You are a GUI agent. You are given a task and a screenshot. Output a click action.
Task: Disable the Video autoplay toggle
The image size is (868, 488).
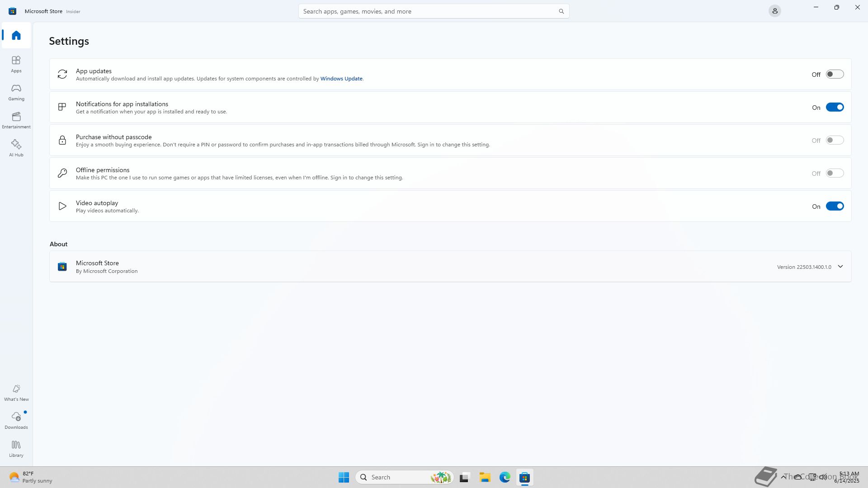click(835, 206)
